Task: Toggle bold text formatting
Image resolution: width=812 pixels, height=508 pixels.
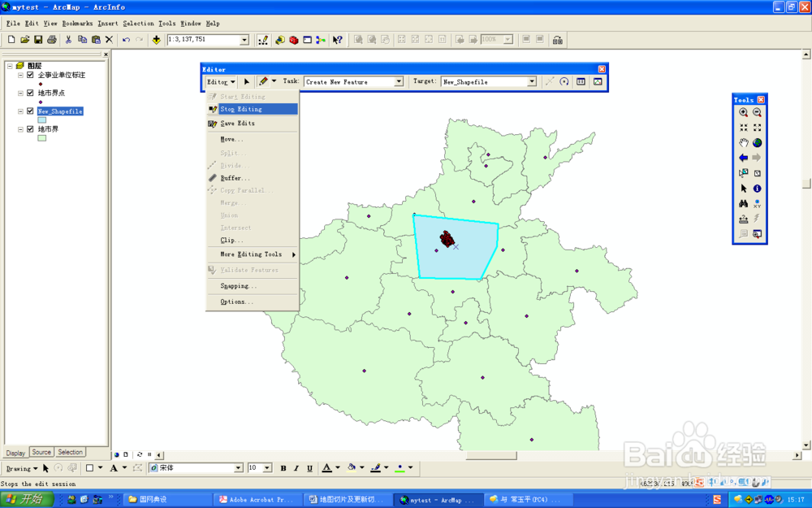Action: (283, 468)
